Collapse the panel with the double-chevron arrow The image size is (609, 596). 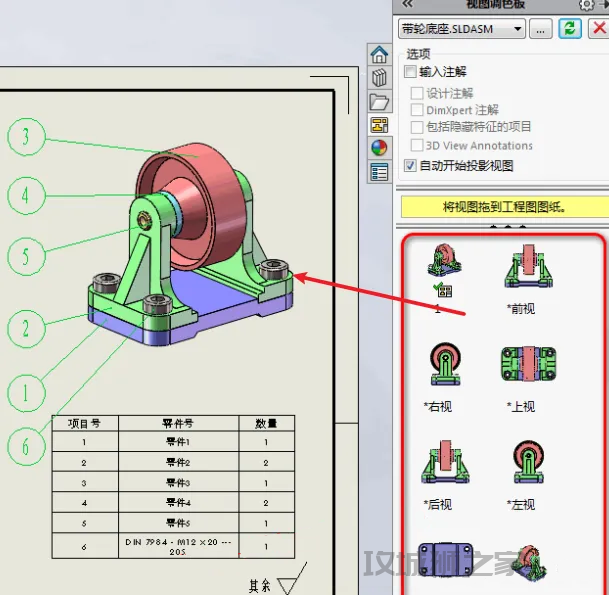407,5
